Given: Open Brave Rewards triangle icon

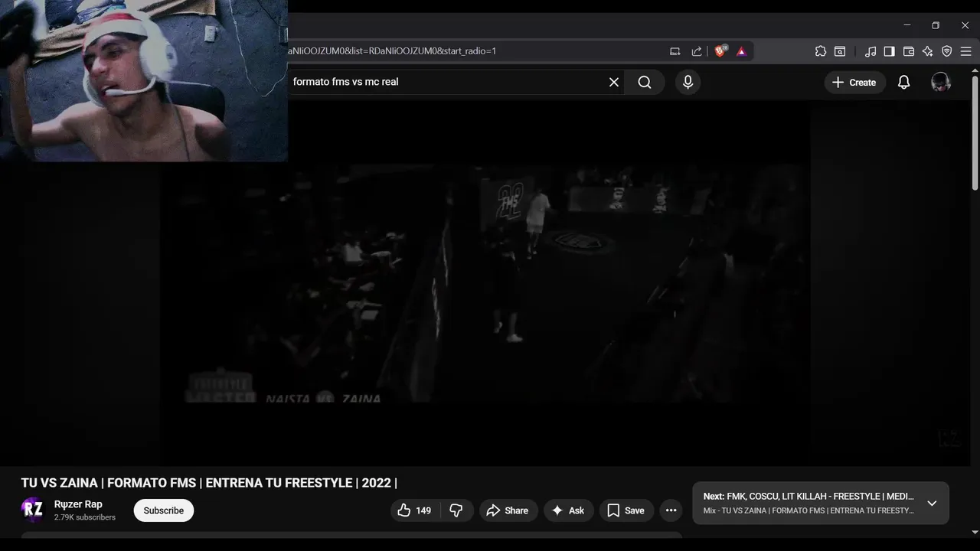Looking at the screenshot, I should 741,51.
